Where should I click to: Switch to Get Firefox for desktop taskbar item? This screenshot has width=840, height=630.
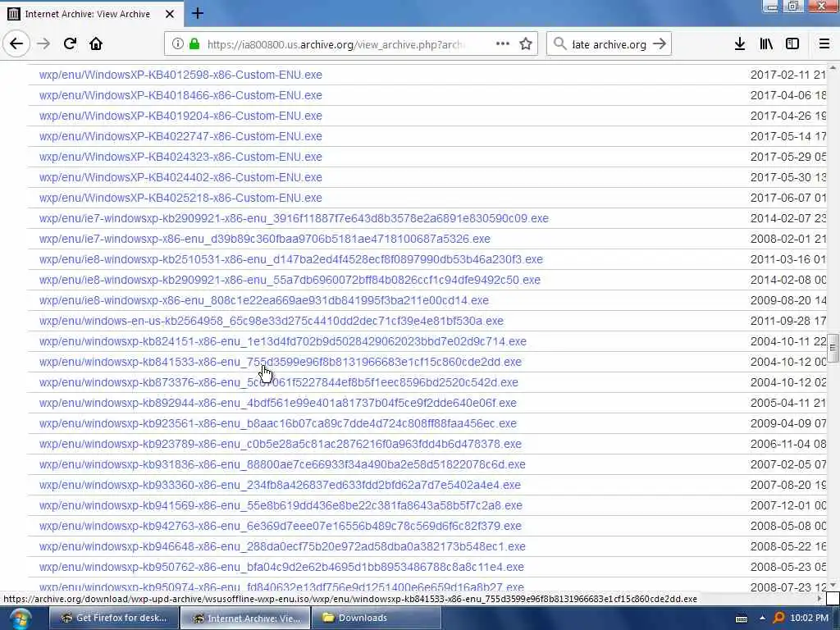tap(113, 619)
